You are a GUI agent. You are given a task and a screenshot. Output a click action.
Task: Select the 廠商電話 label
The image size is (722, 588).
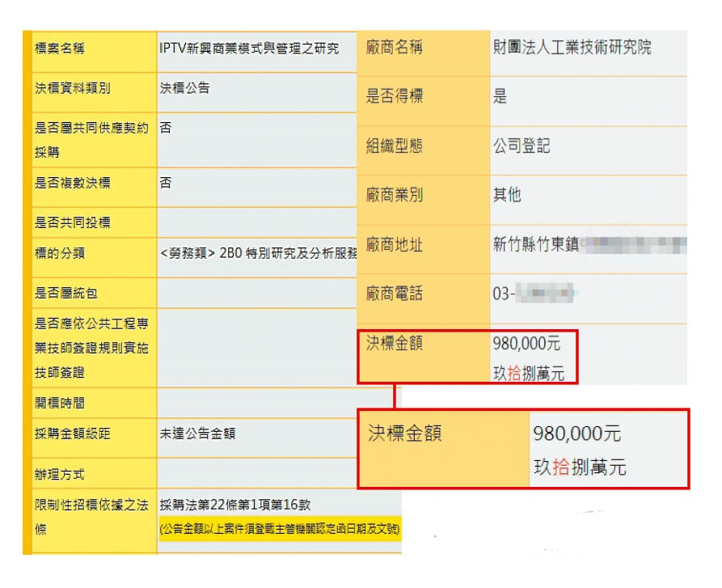pyautogui.click(x=395, y=294)
